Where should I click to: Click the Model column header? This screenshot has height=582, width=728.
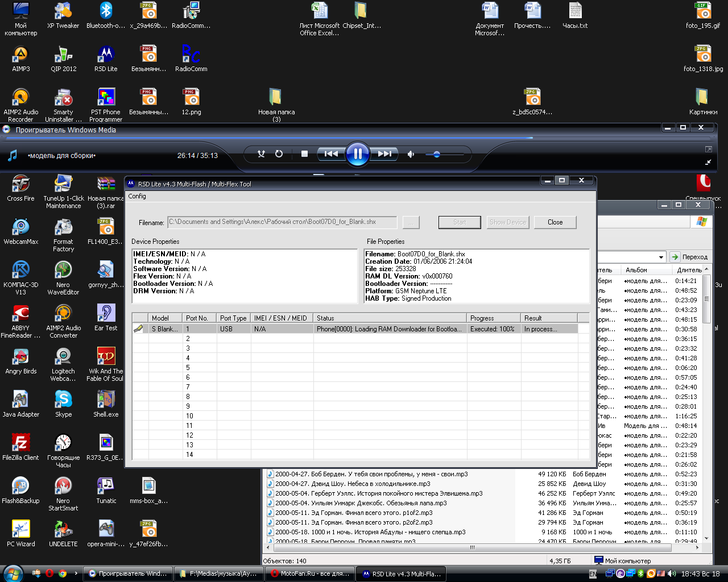[166, 318]
